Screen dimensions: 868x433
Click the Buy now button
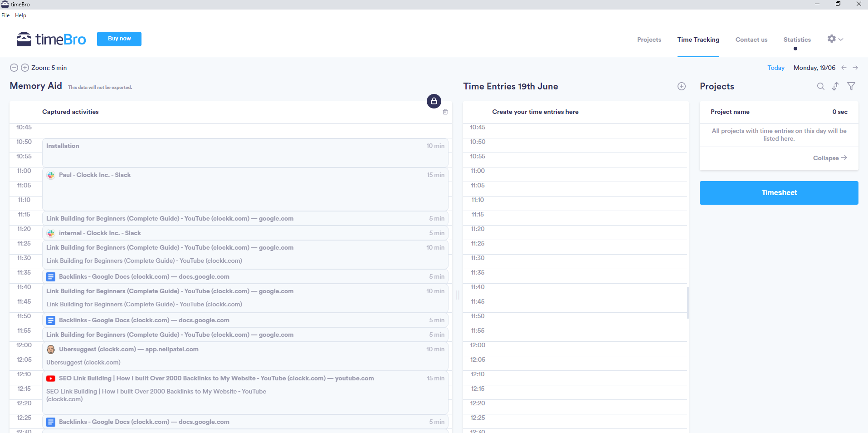(x=119, y=39)
